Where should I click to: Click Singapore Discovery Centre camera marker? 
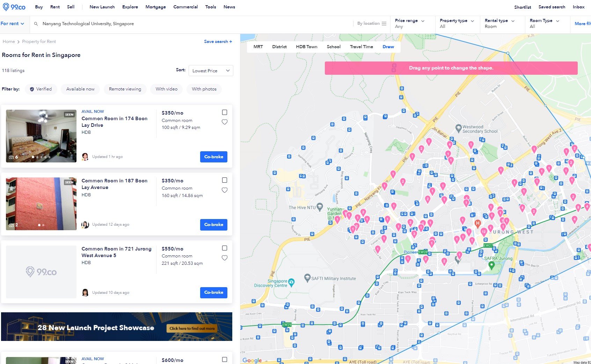(291, 282)
